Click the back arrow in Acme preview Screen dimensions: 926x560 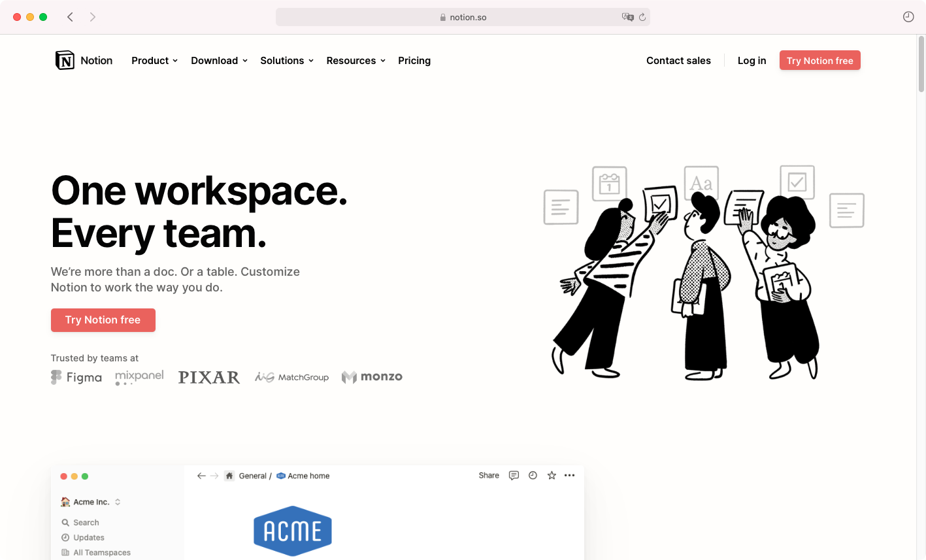[201, 476]
